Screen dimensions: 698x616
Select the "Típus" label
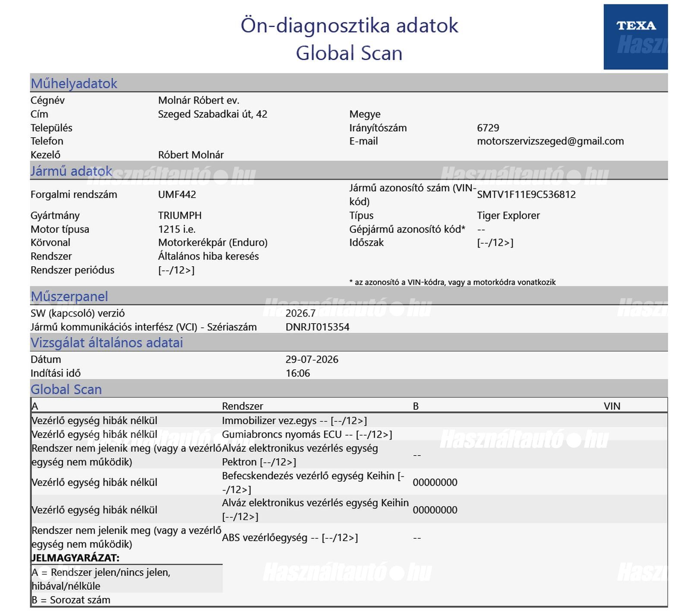[x=361, y=216]
